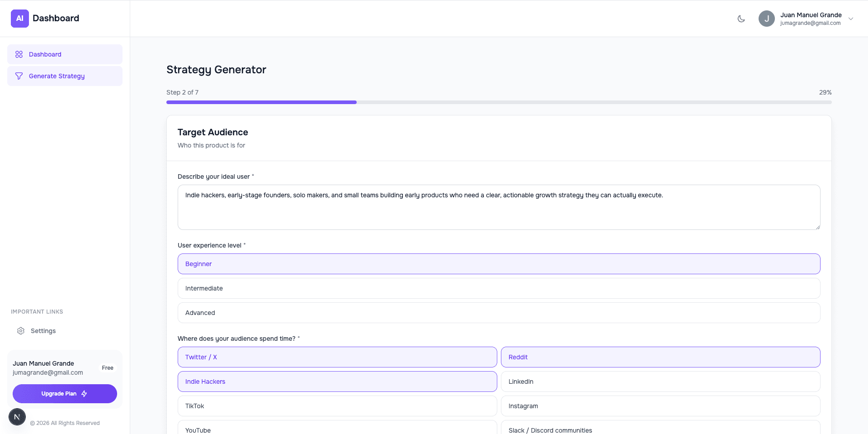Click the step progress bar
The image size is (868, 434).
[x=499, y=102]
